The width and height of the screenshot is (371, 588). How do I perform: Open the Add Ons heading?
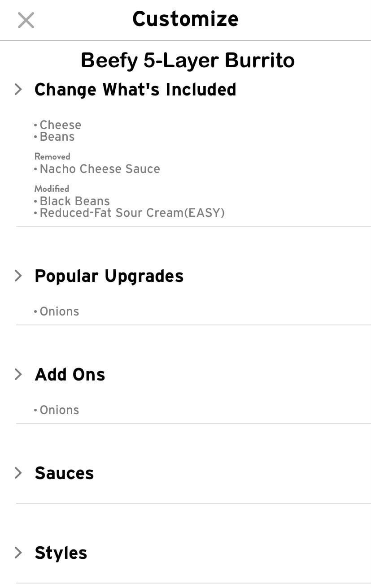pyautogui.click(x=70, y=375)
